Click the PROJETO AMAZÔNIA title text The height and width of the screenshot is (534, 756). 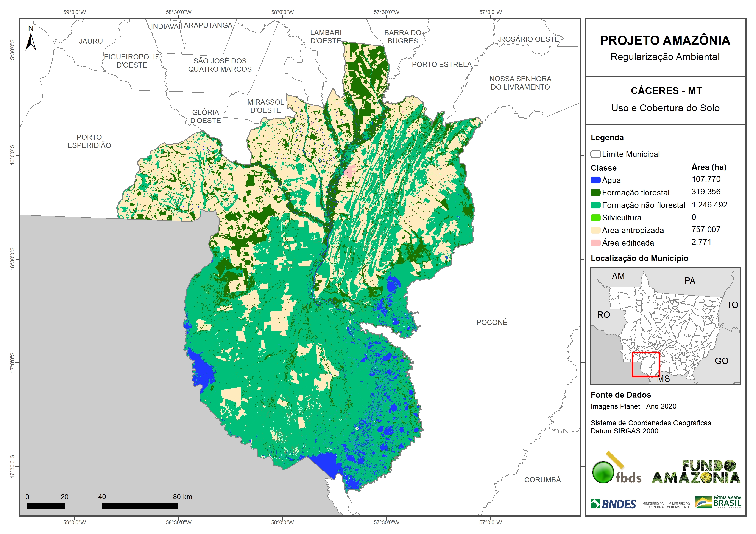(x=665, y=40)
